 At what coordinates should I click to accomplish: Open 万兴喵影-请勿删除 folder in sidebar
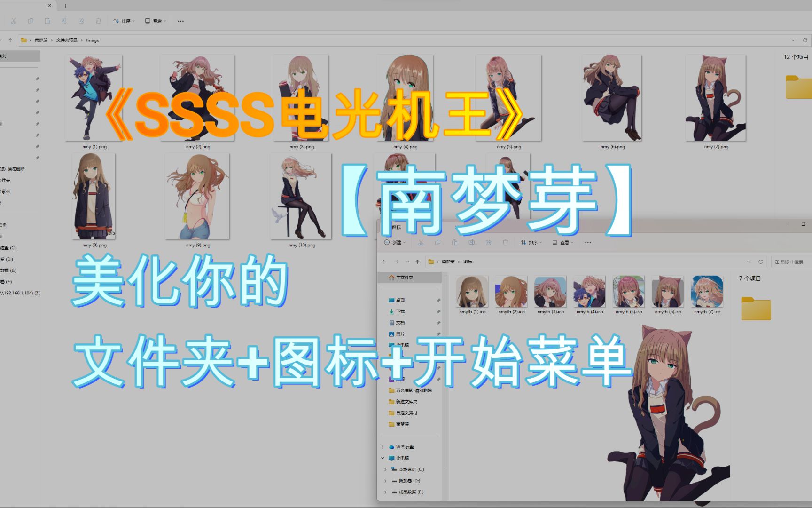pos(410,390)
